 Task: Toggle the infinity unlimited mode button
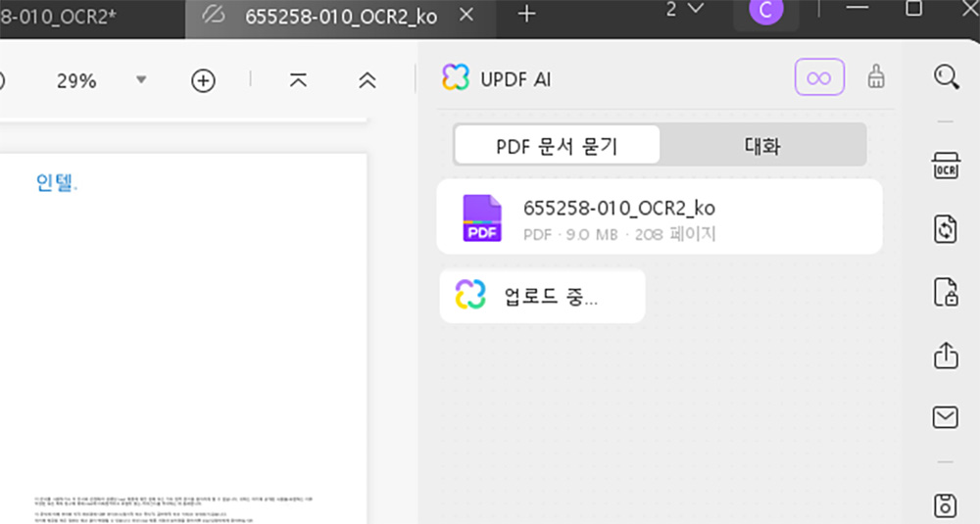pyautogui.click(x=819, y=77)
